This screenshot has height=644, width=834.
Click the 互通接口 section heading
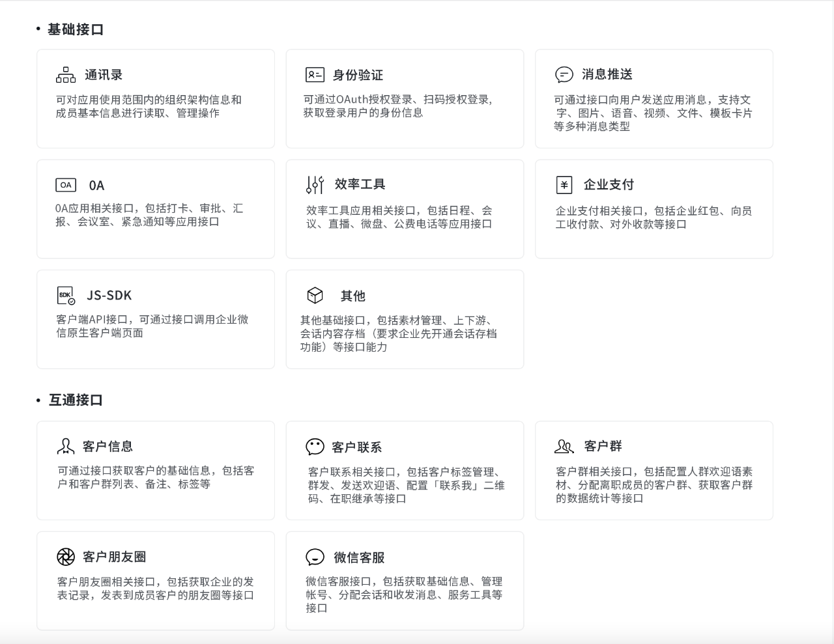76,400
